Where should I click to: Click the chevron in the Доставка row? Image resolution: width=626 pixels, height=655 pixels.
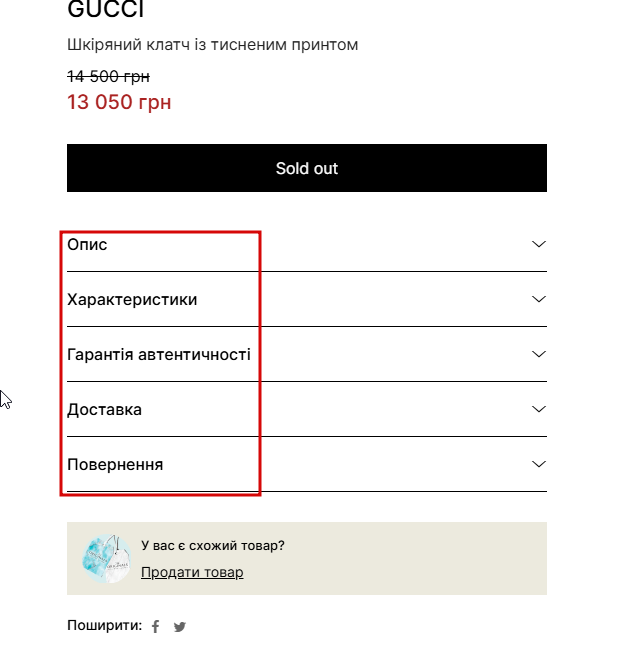[539, 409]
